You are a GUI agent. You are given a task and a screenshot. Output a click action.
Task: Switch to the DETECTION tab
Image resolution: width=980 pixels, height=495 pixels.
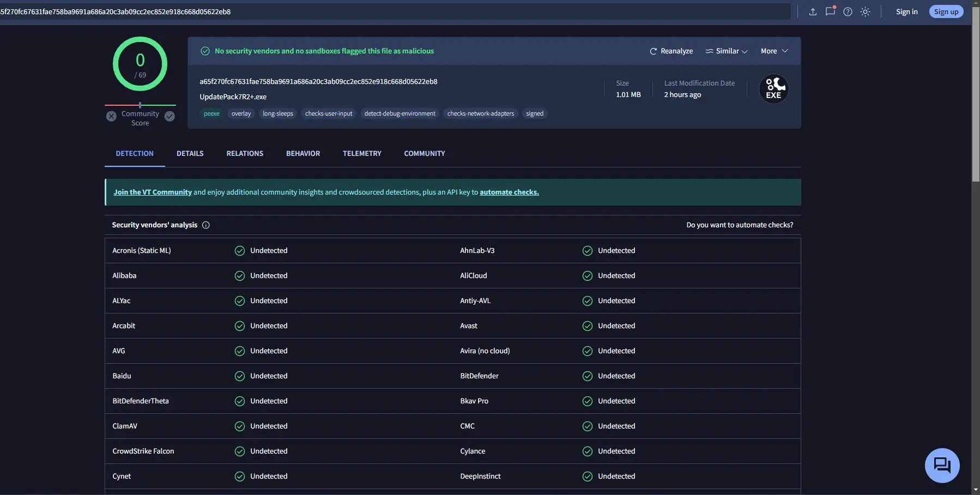click(135, 154)
